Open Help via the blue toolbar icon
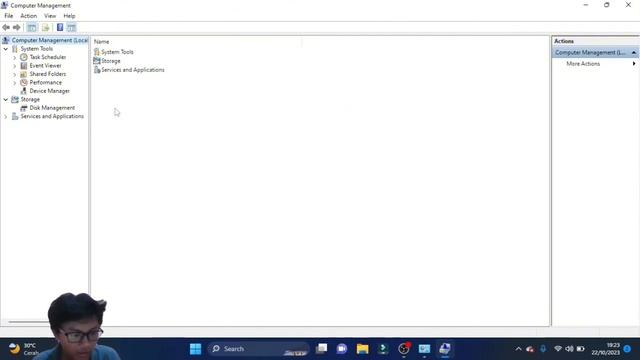The width and height of the screenshot is (640, 360). (x=60, y=27)
